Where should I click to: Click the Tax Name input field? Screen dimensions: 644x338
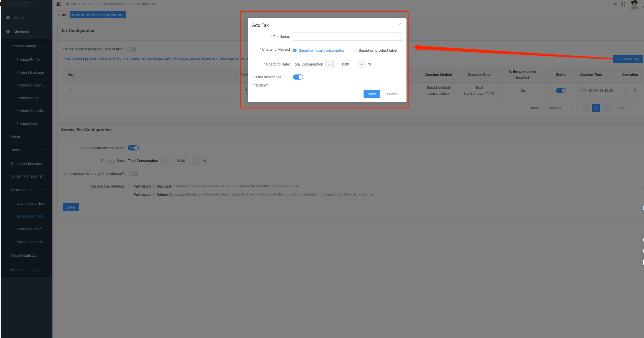point(347,37)
